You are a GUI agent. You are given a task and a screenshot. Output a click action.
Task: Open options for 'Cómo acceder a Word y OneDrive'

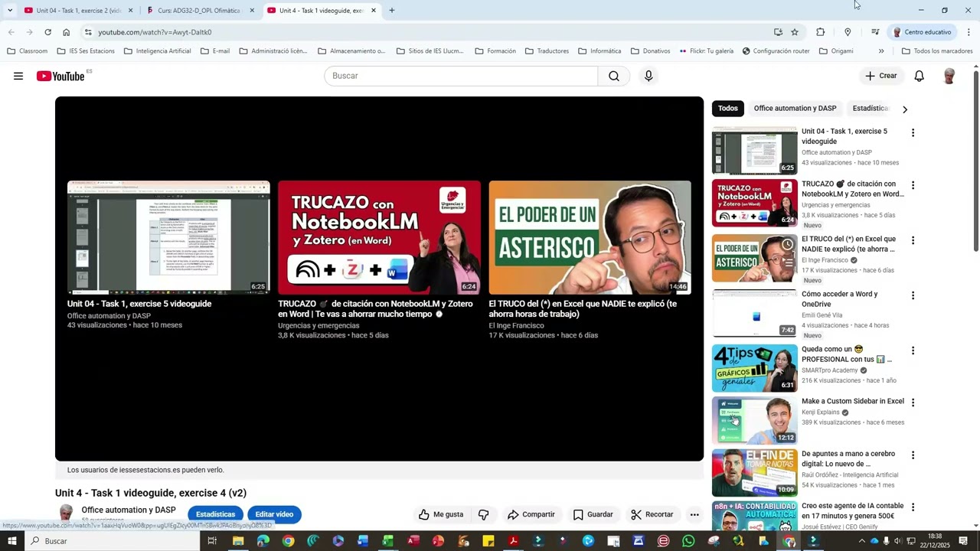pos(913,295)
